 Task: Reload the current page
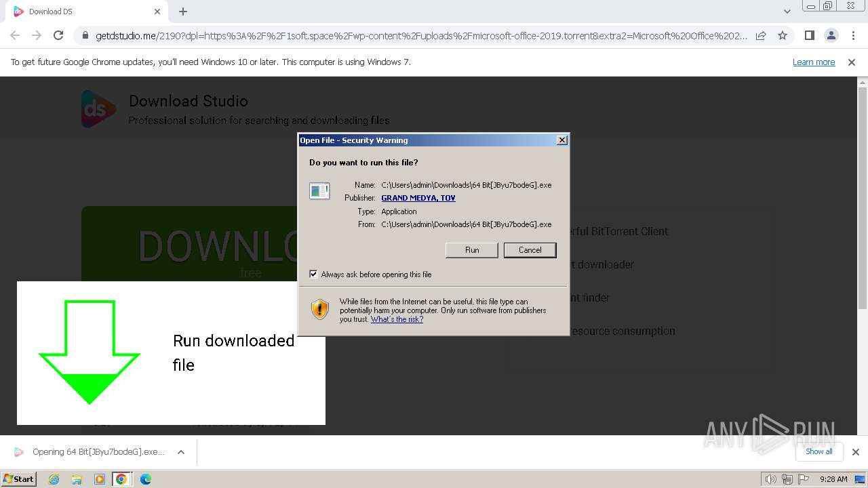click(x=58, y=35)
